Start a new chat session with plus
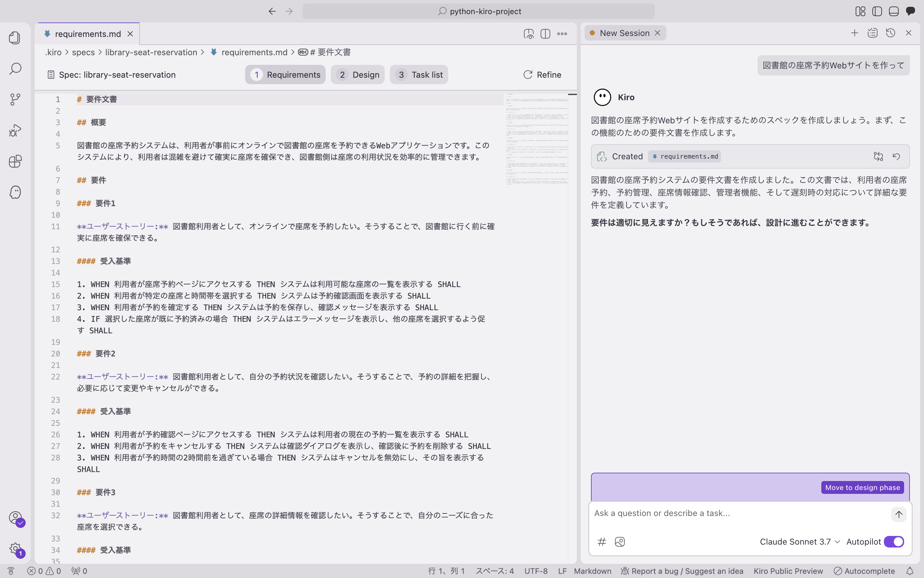The width and height of the screenshot is (924, 578). [x=854, y=33]
